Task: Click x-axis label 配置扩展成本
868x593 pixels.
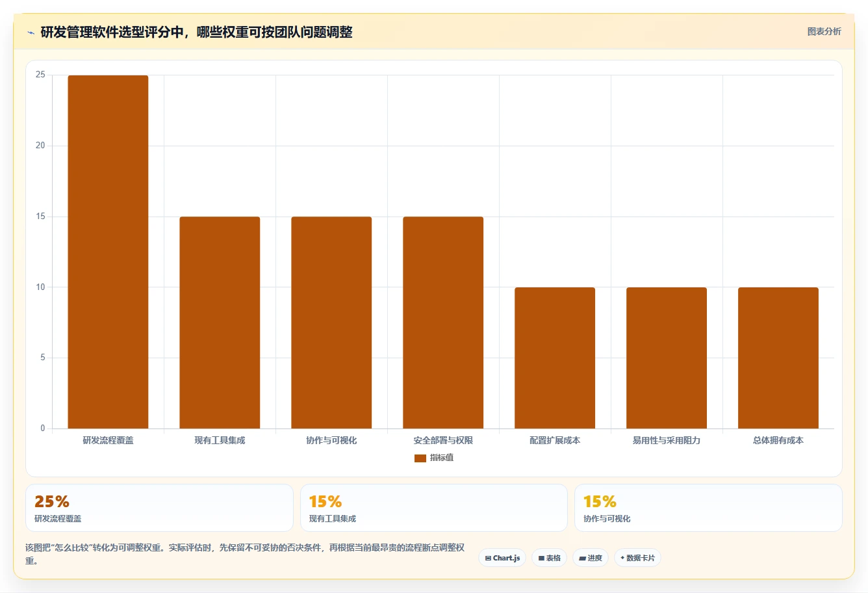Action: [555, 440]
